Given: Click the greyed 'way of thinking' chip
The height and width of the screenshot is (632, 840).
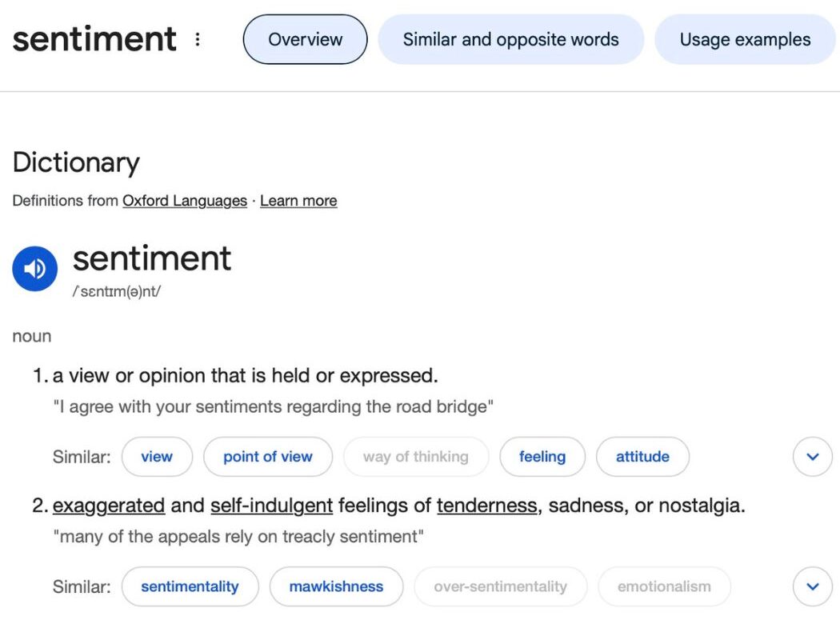Looking at the screenshot, I should (x=415, y=457).
